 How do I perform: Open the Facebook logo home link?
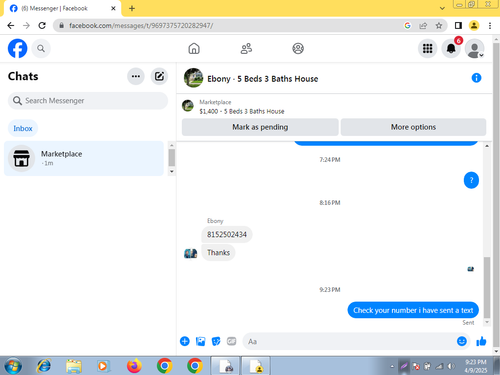pyautogui.click(x=17, y=49)
